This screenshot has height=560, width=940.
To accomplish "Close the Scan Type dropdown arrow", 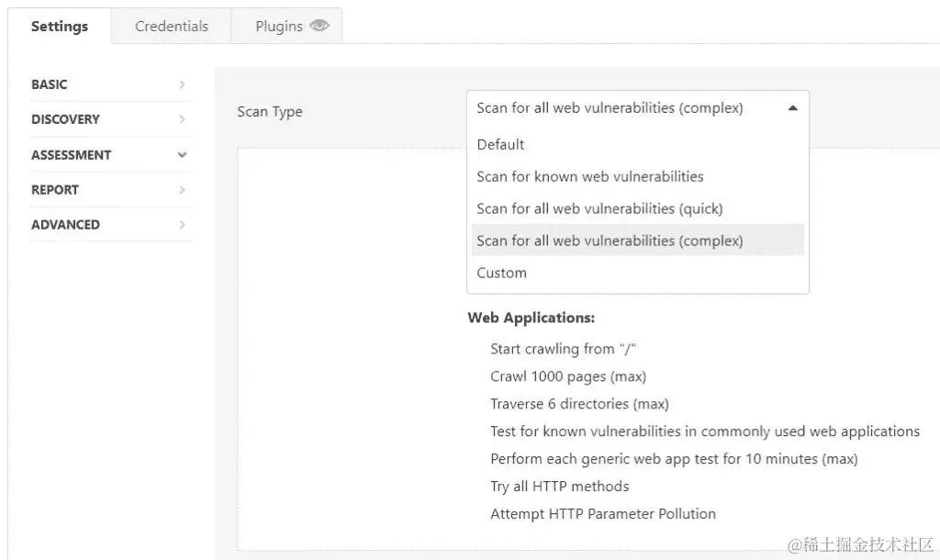I will point(792,108).
